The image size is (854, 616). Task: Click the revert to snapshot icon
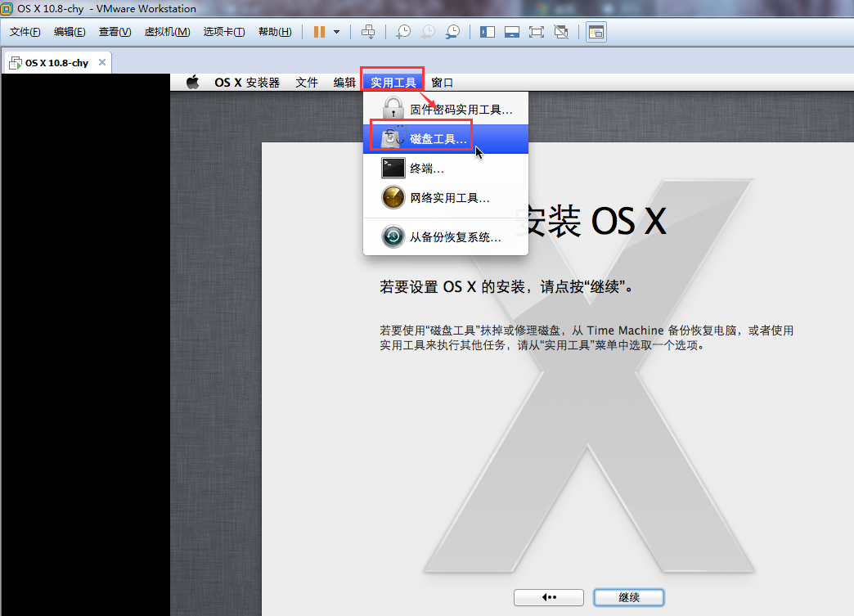[428, 32]
